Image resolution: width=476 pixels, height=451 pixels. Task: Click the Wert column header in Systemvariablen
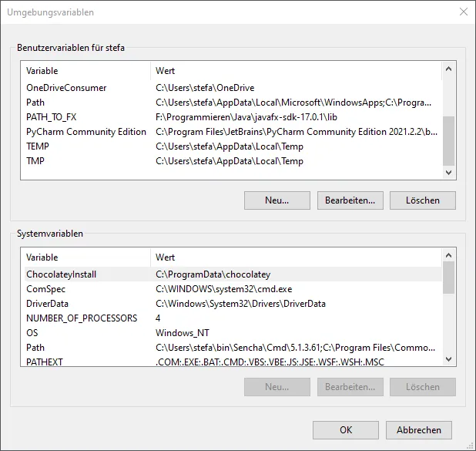[x=297, y=257]
